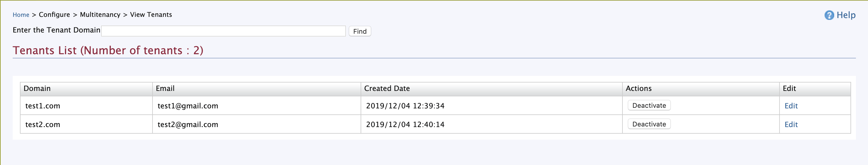The height and width of the screenshot is (165, 868).
Task: Open the Help link text
Action: 846,15
